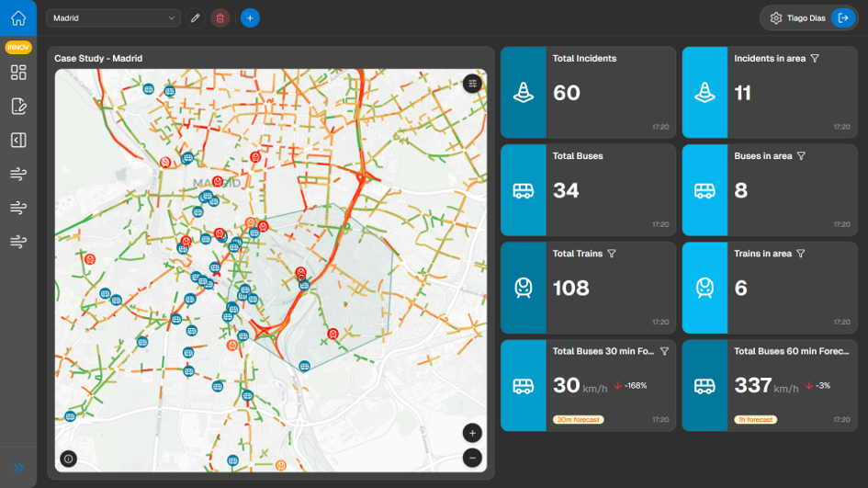Open the dashboards grid icon in sidebar
This screenshot has width=868, height=488.
pos(18,73)
